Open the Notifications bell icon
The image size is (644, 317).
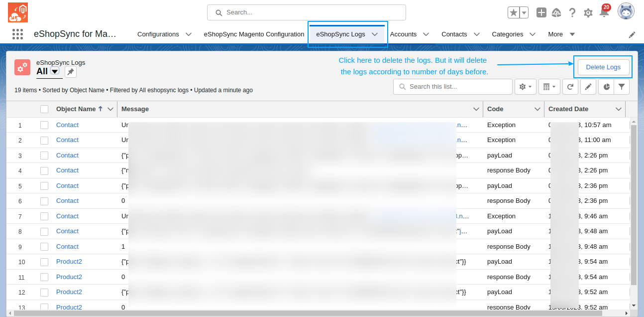coord(604,13)
